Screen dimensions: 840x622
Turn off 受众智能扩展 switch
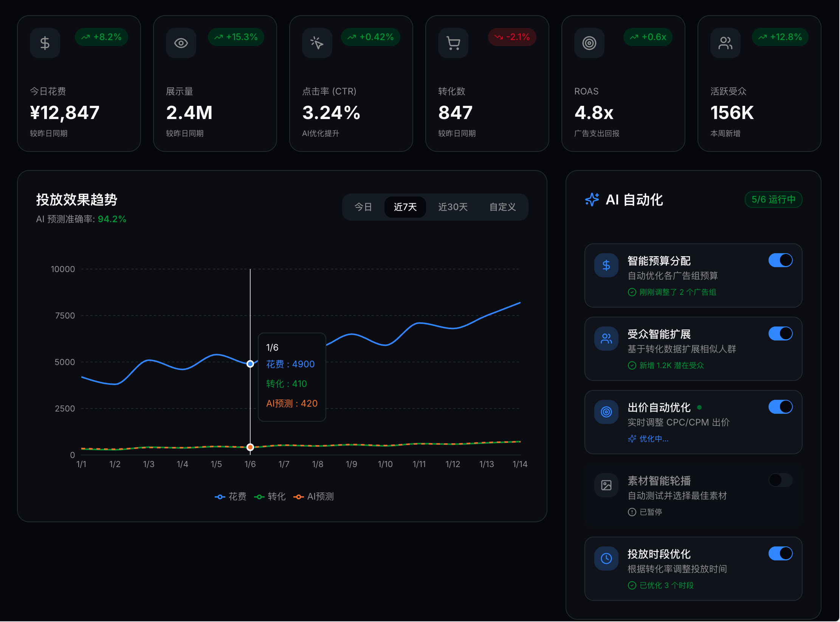(x=780, y=334)
